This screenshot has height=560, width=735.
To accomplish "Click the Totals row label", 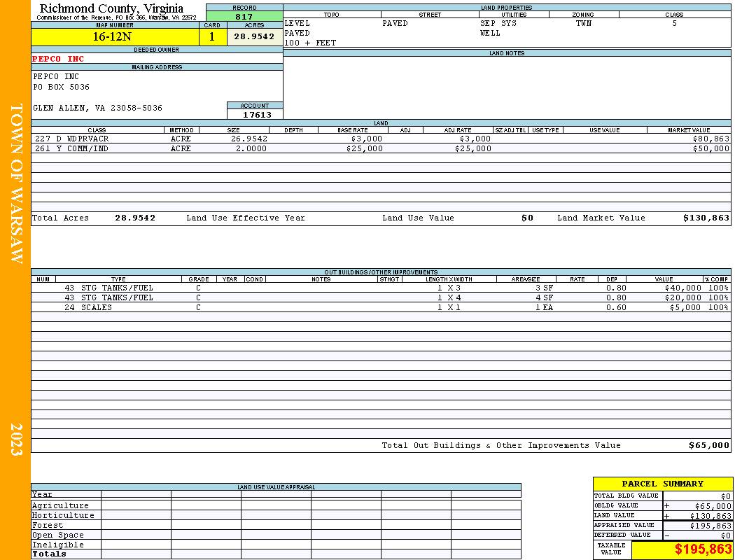I will click(49, 554).
